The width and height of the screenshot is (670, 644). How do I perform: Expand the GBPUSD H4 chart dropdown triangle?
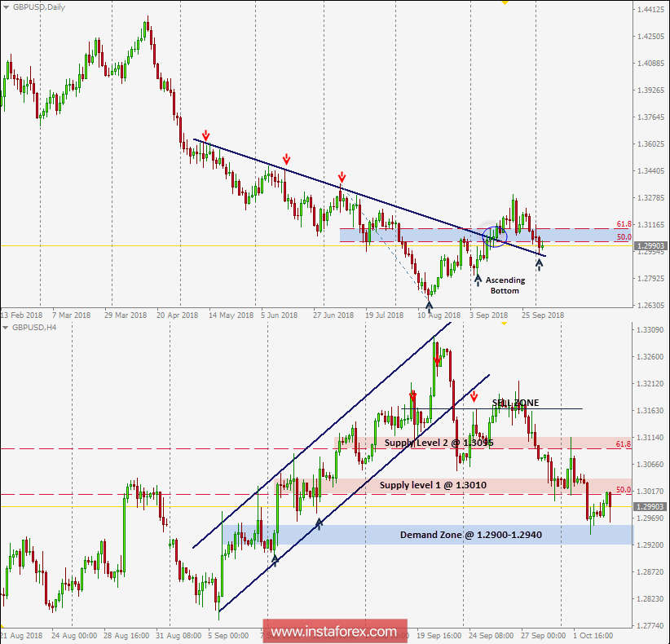(6, 328)
